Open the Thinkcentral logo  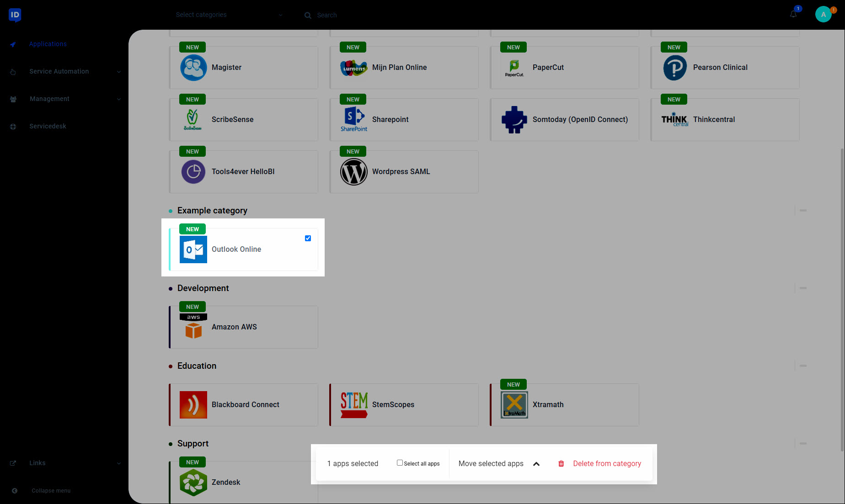tap(675, 119)
